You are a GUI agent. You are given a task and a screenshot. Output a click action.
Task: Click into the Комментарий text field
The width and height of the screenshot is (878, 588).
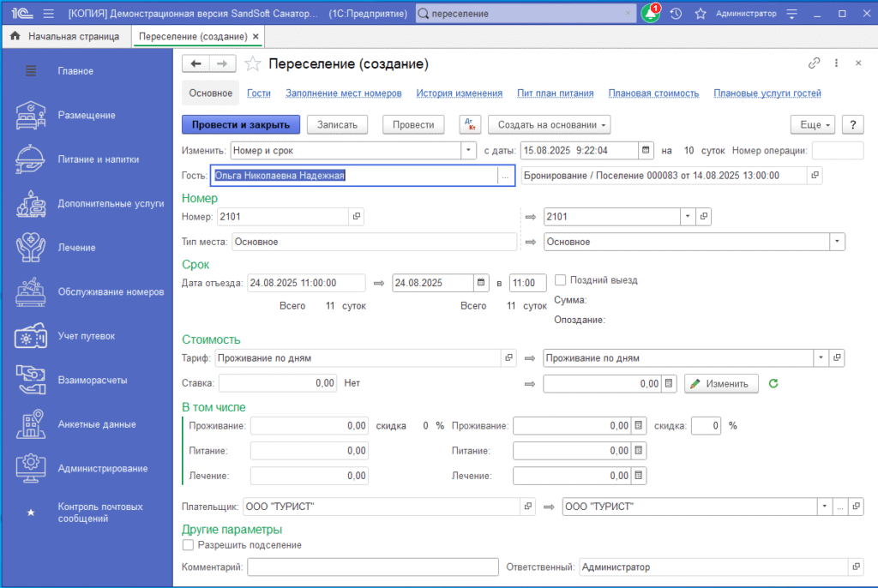[x=372, y=567]
